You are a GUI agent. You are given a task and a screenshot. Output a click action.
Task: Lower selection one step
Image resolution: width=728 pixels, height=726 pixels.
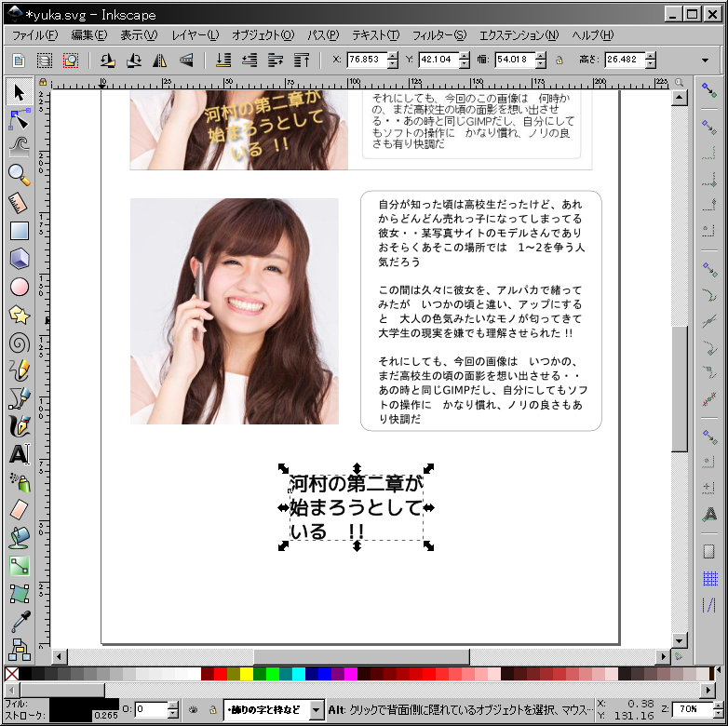pos(249,60)
